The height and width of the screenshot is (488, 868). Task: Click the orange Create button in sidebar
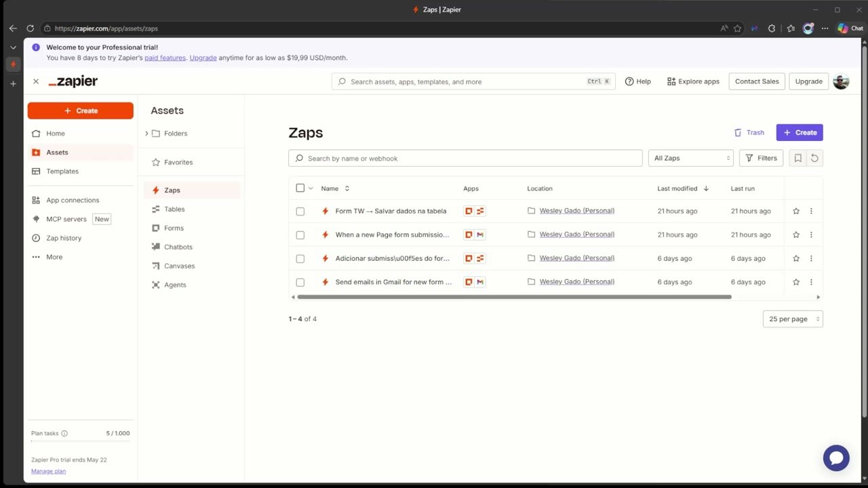click(x=81, y=110)
